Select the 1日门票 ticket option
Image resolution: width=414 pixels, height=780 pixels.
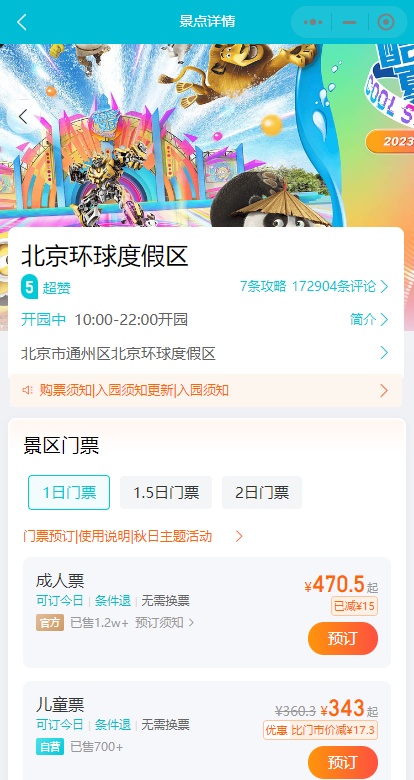click(69, 492)
